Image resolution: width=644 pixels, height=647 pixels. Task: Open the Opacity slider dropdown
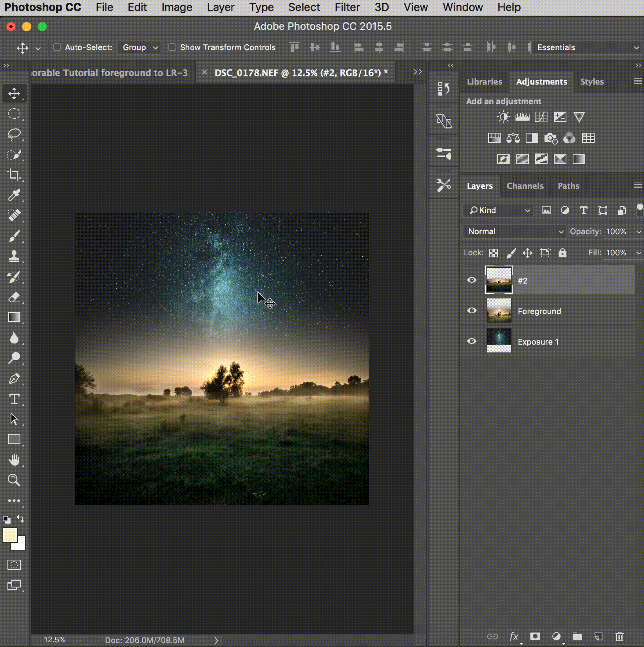point(639,232)
